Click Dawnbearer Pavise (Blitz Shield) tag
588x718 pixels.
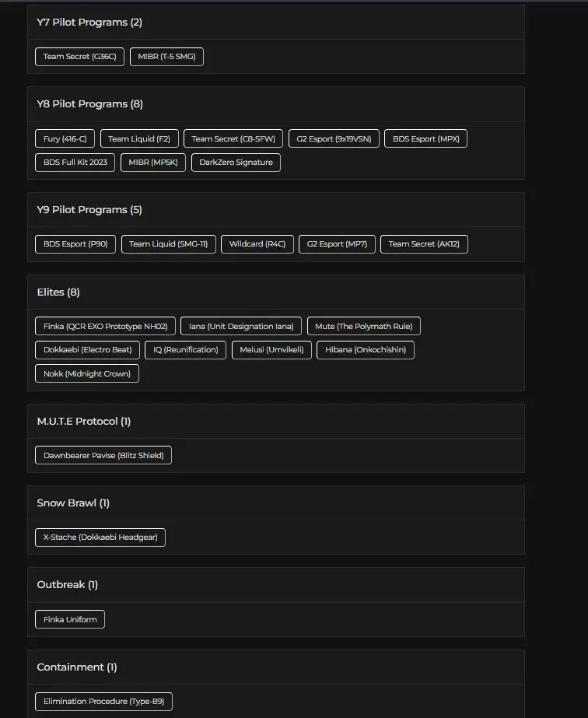(x=103, y=456)
